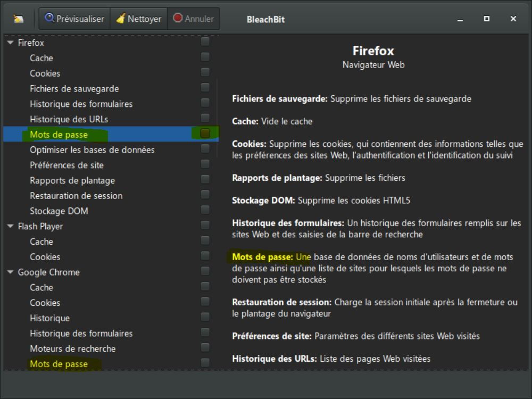Click the Firefox heading in the description pane
The image size is (532, 399).
click(373, 51)
